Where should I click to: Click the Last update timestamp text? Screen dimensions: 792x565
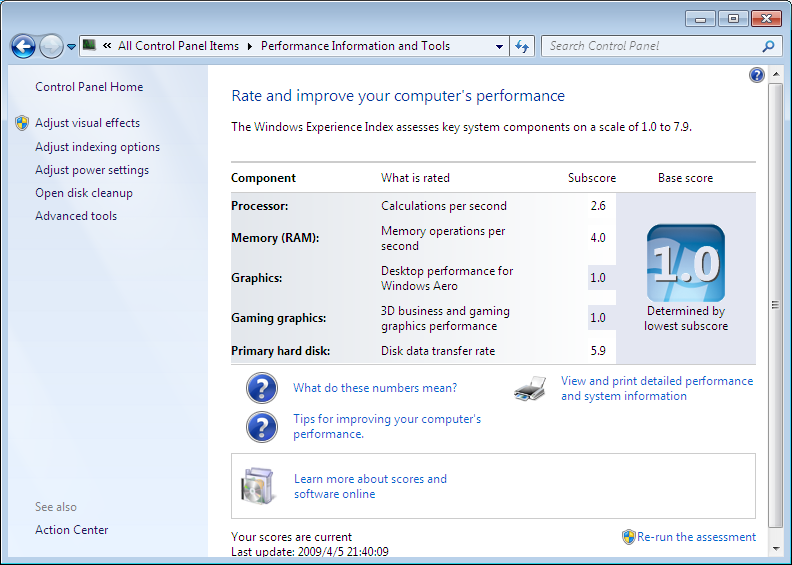[310, 551]
